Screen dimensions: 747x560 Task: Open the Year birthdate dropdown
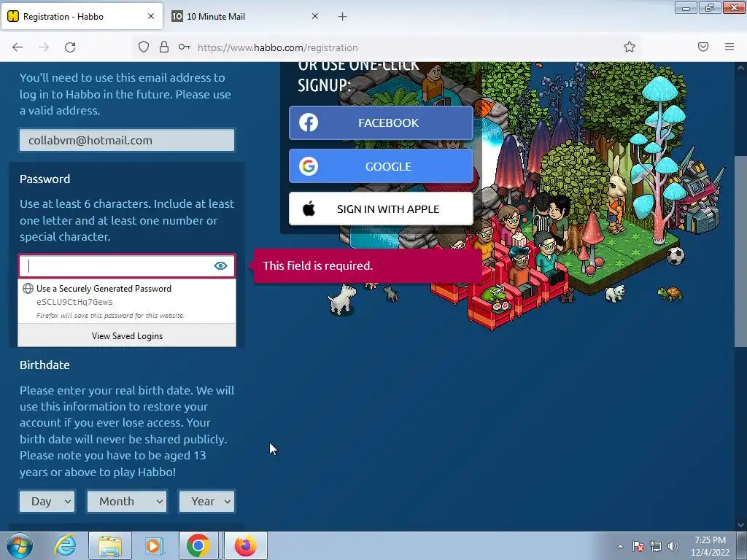pyautogui.click(x=206, y=502)
